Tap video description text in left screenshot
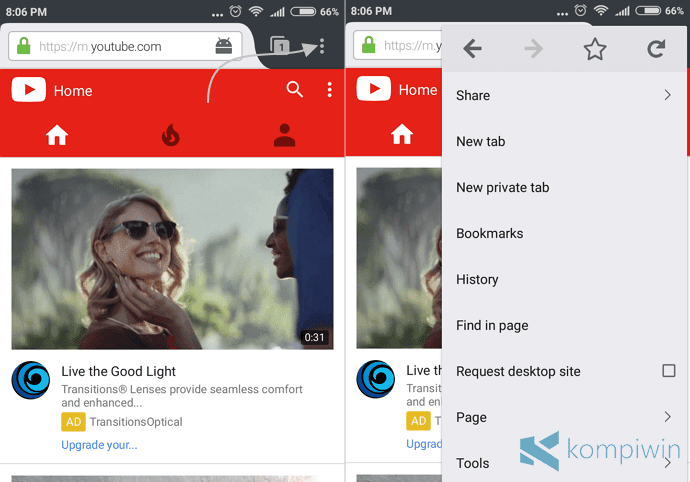The width and height of the screenshot is (690, 482). click(x=182, y=396)
